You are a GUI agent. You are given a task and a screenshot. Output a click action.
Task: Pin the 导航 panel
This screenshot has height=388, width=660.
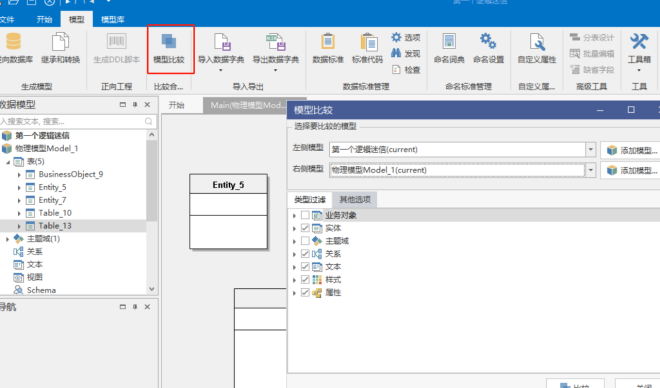135,307
